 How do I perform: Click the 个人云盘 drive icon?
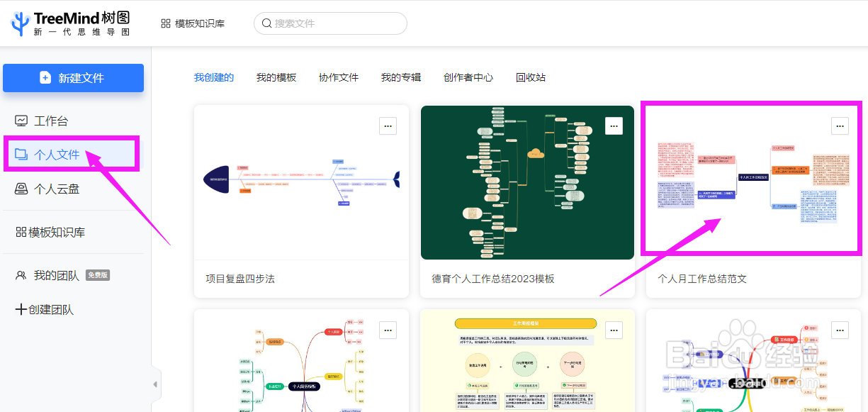(21, 189)
